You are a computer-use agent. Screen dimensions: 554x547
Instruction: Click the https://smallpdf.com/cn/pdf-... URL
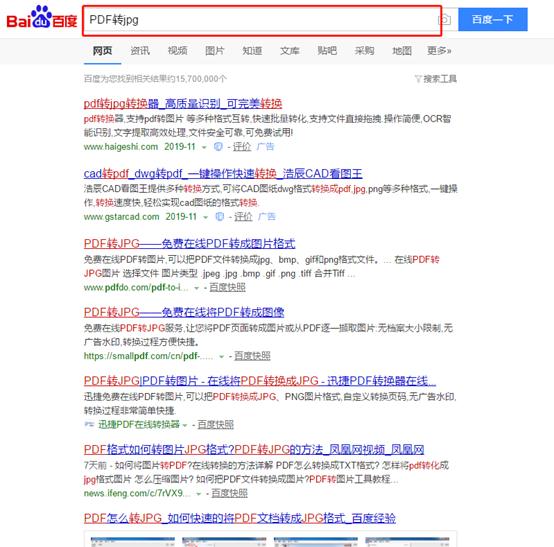(148, 356)
